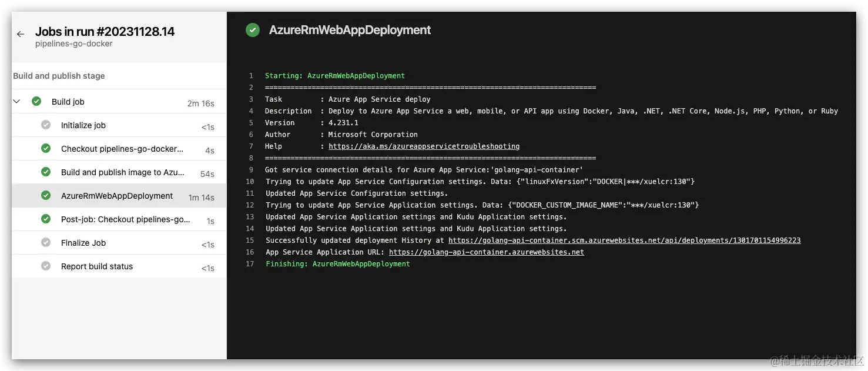Image resolution: width=868 pixels, height=371 pixels.
Task: Click log line 'Finishing: AzureRmWebAppDeployment'
Action: (x=338, y=264)
